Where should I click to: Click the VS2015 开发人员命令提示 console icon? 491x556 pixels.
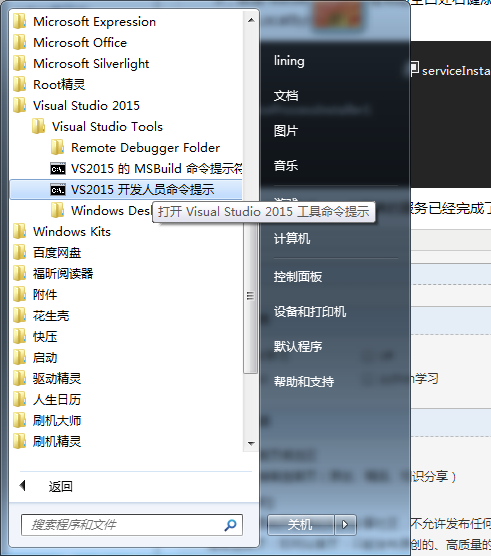click(x=58, y=190)
